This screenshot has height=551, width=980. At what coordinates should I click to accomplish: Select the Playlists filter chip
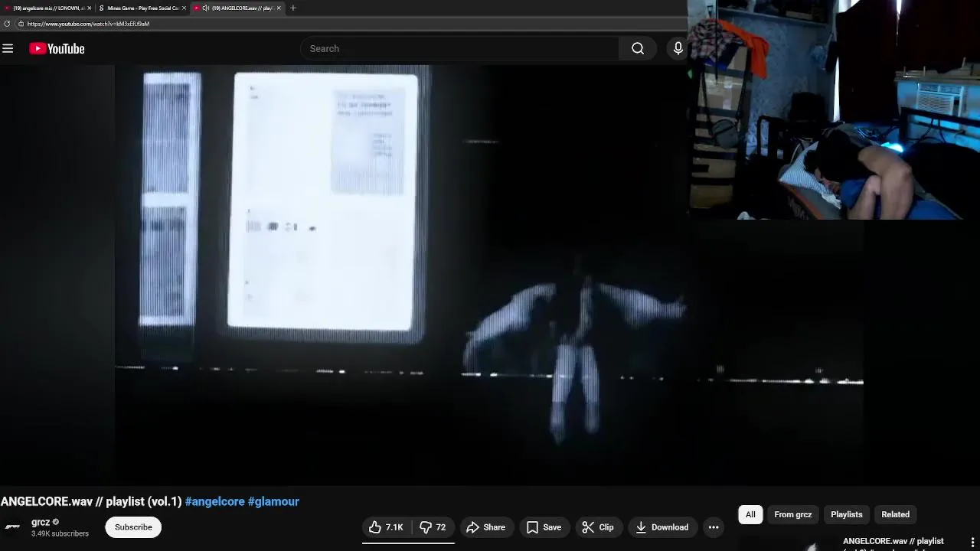pyautogui.click(x=846, y=514)
